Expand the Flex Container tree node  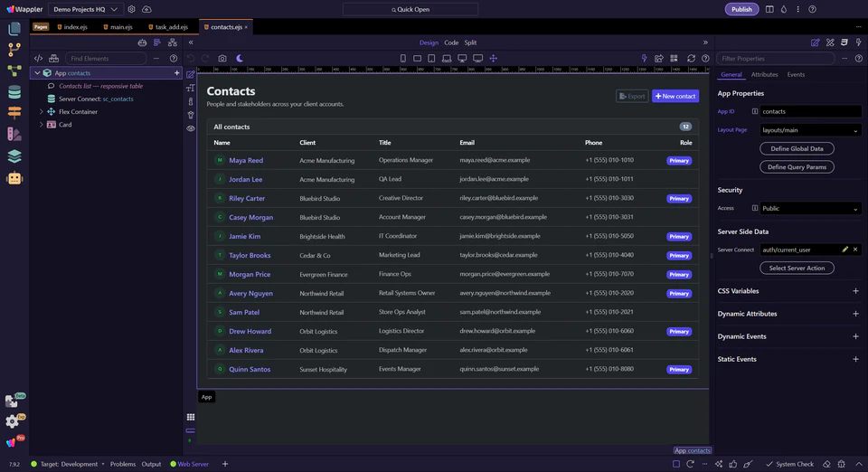(x=41, y=112)
